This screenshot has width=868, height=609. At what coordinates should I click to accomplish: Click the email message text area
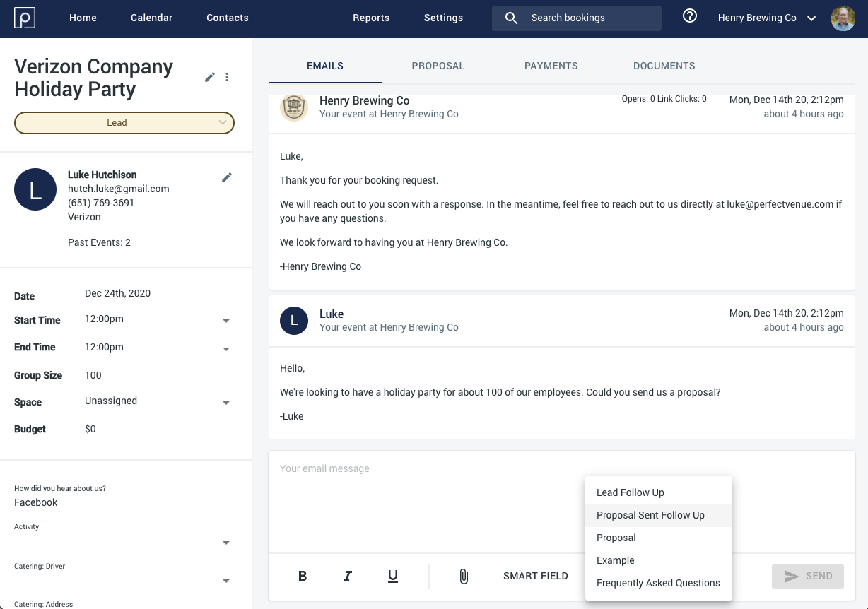[562, 502]
